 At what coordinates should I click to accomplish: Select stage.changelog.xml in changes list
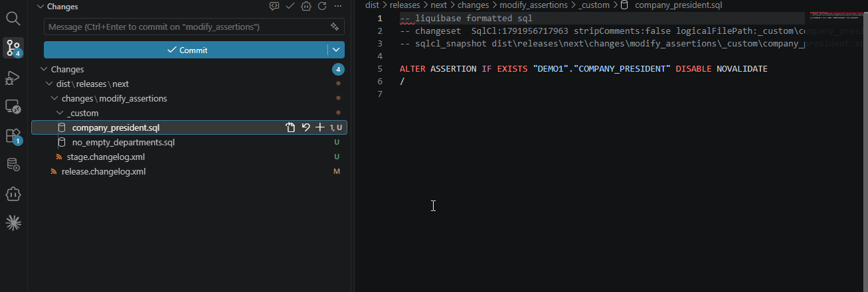[x=106, y=157]
